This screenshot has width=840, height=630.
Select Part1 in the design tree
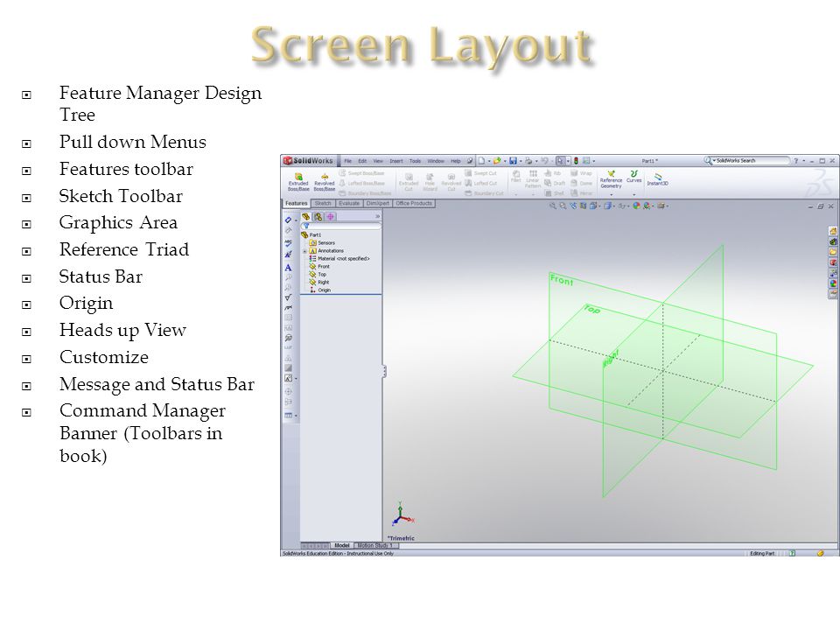coord(311,235)
